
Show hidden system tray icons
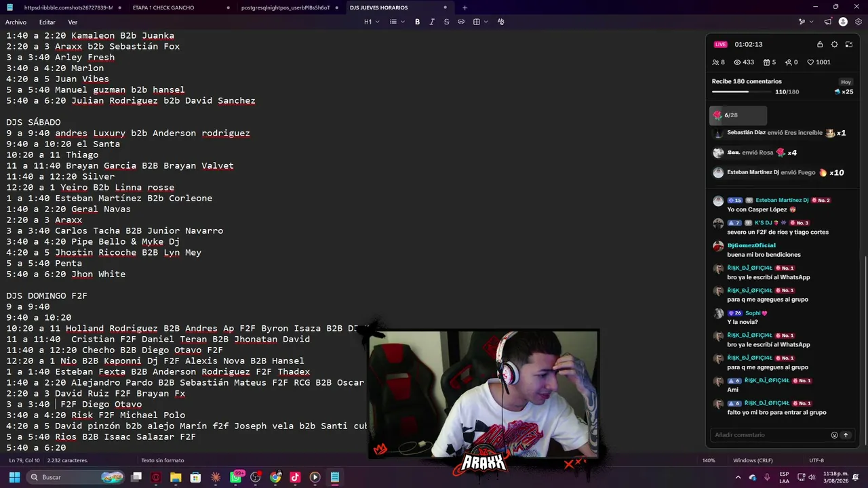pos(738,477)
